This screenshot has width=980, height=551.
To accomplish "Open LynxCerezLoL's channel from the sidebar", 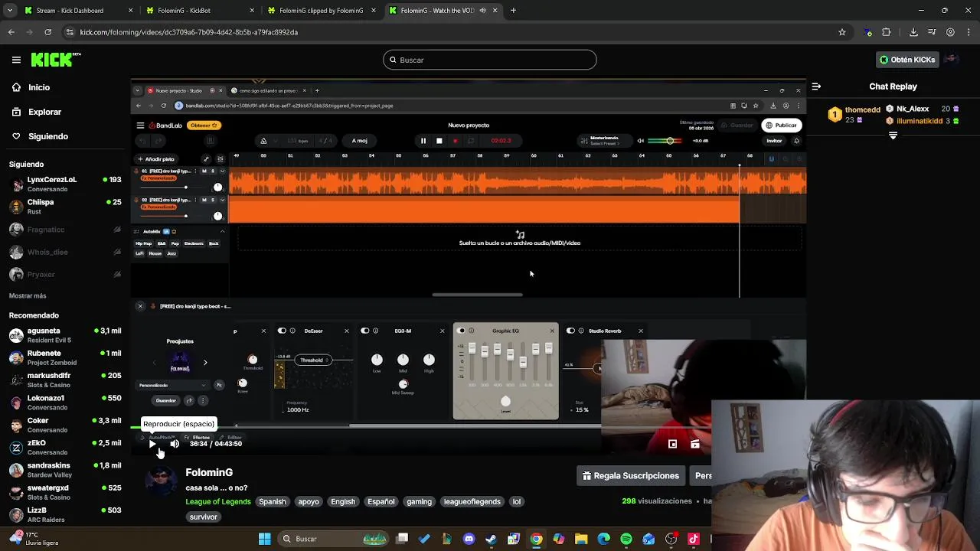I will (65, 184).
